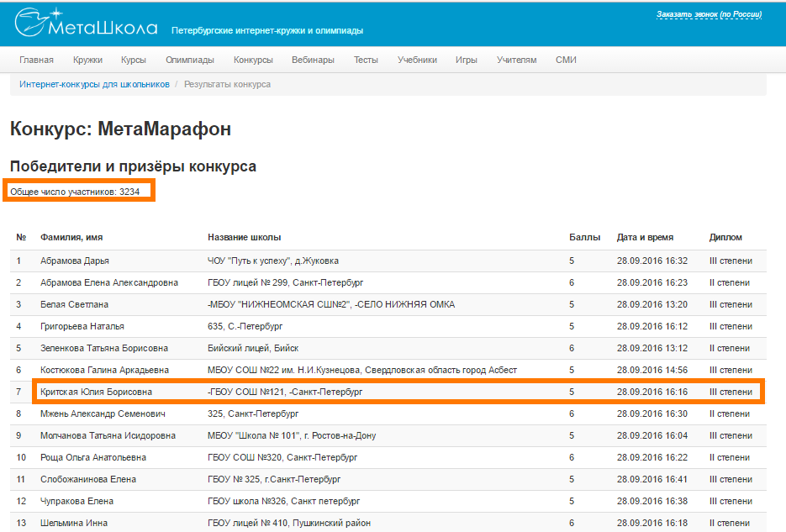Select the name Костюкова Галина Аркадьевна
The image size is (786, 532).
(105, 370)
